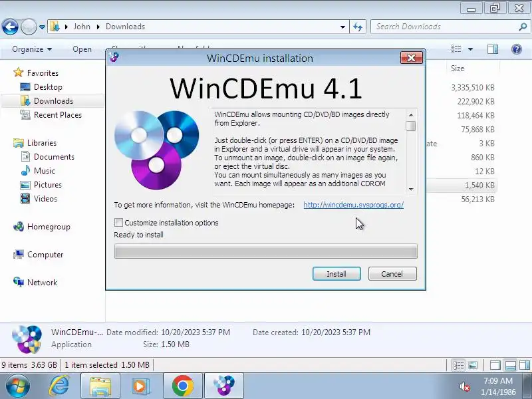The height and width of the screenshot is (399, 532).
Task: Go back in Explorer window
Action: pyautogui.click(x=10, y=27)
